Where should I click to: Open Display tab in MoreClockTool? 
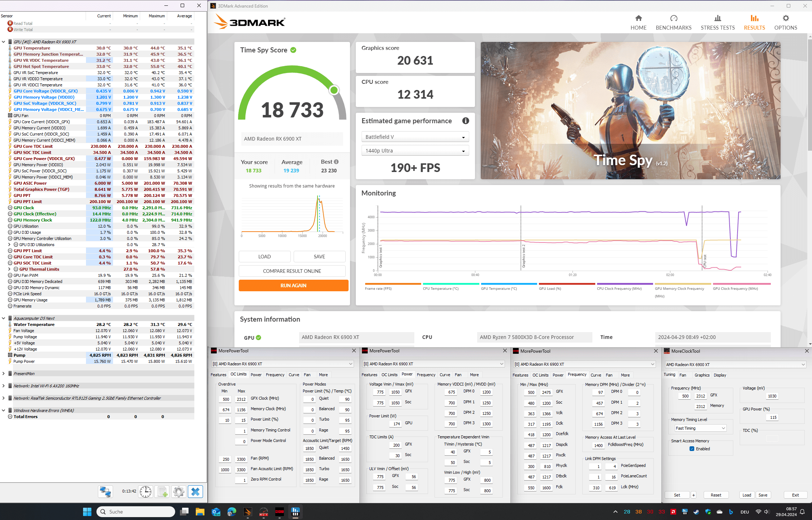tap(720, 375)
